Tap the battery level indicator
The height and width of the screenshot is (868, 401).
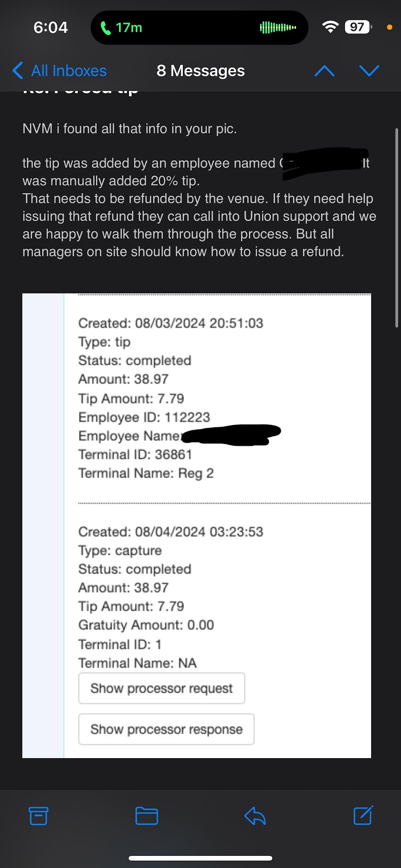point(358,27)
